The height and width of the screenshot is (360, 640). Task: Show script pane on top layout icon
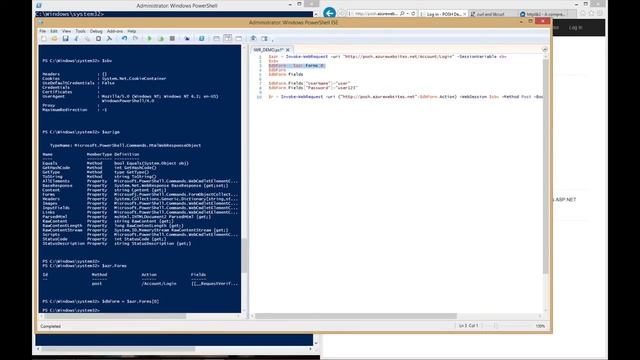tap(216, 38)
